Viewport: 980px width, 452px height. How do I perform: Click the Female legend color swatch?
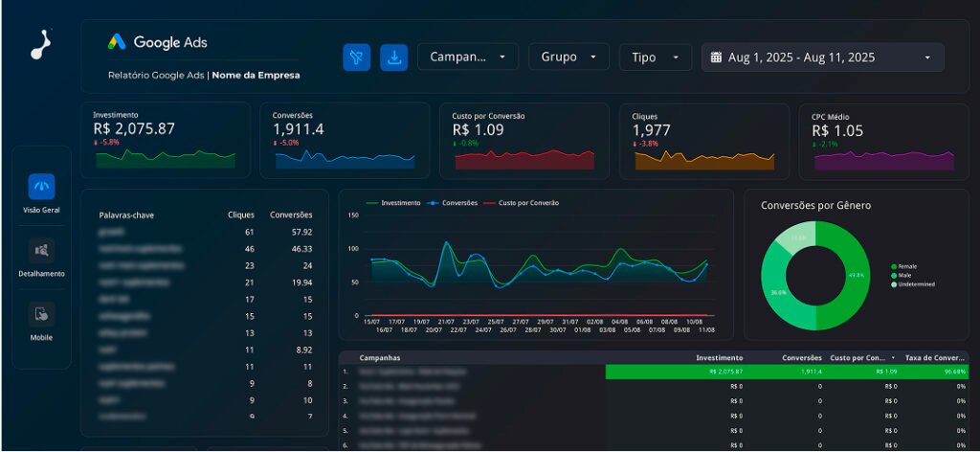[x=894, y=267]
